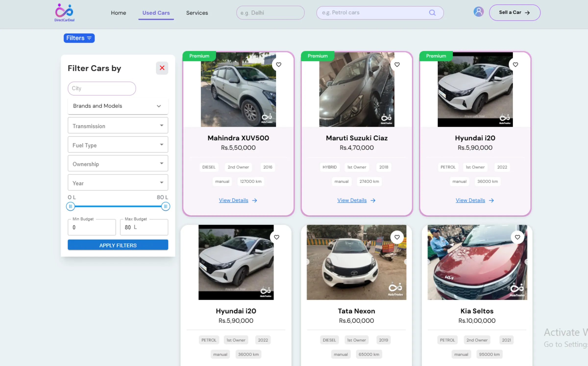Click the Rs.10,00,000 price
This screenshot has width=588, height=366.
[477, 321]
